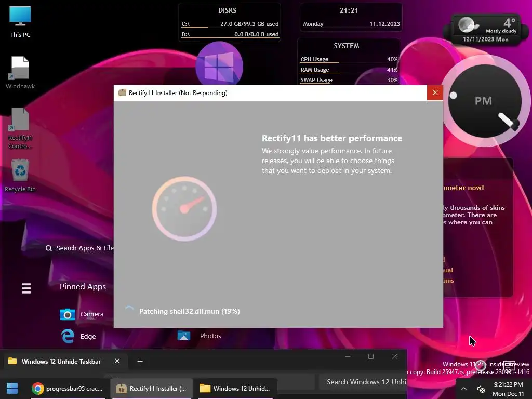Open the taskbar clock and date

click(x=508, y=389)
